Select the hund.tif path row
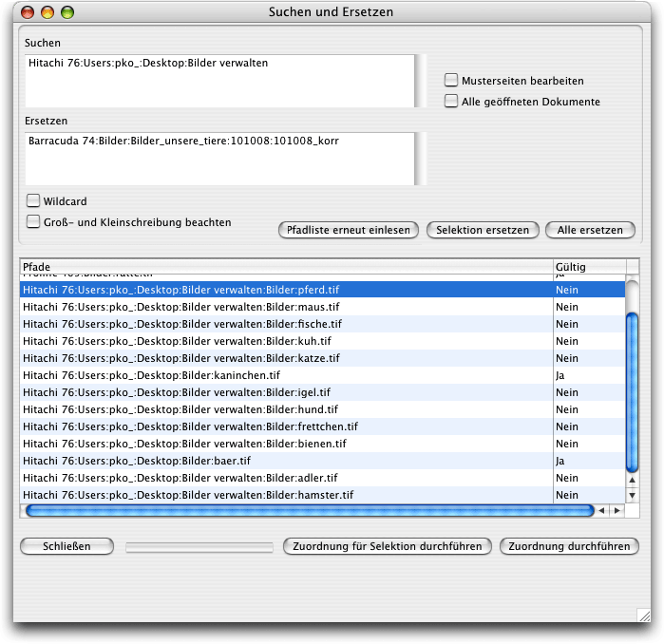The width and height of the screenshot is (664, 644). pos(322,409)
